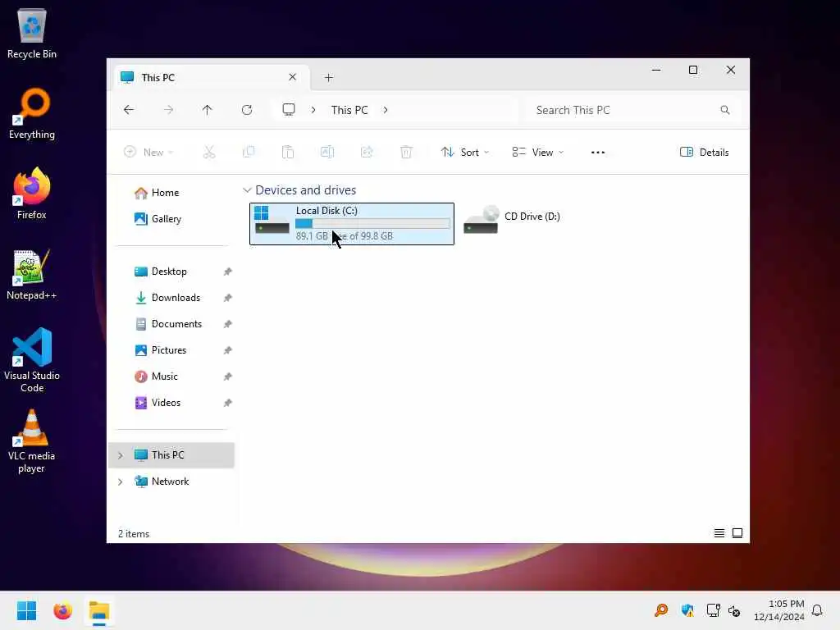840x630 pixels.
Task: Click the Share toolbar icon
Action: 367,152
